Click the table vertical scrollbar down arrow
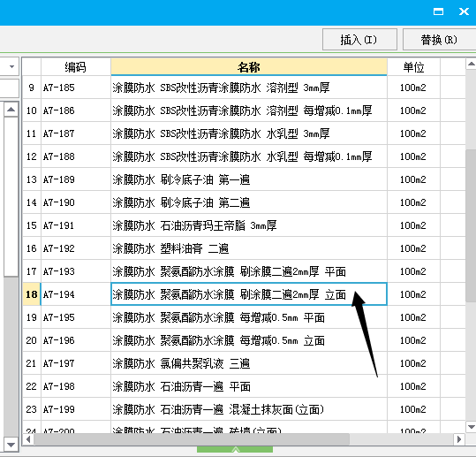The height and width of the screenshot is (457, 476). tap(471, 427)
